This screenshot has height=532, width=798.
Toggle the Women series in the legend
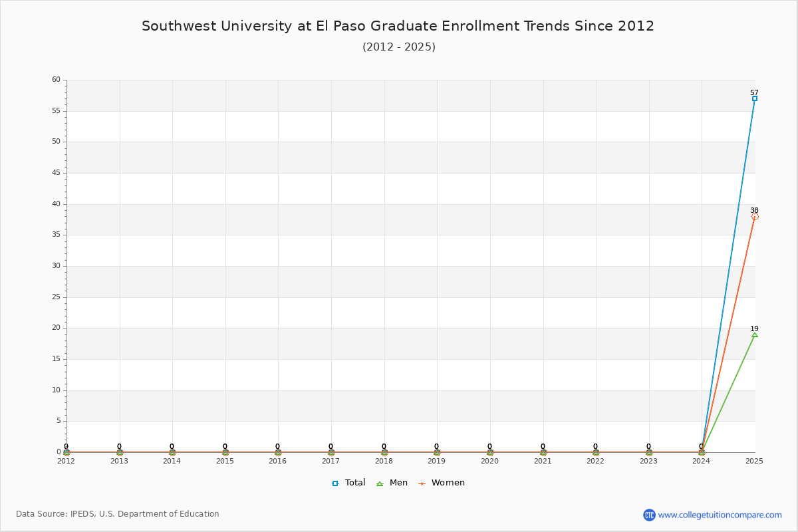pos(441,483)
